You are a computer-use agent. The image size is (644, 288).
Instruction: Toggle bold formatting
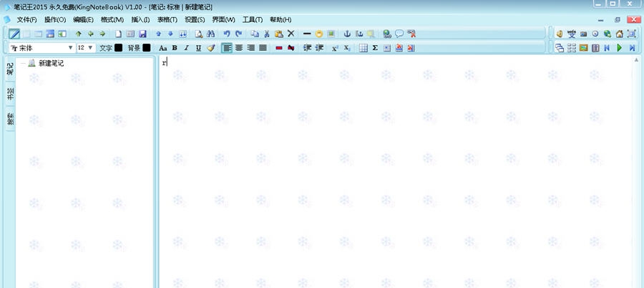pos(175,48)
